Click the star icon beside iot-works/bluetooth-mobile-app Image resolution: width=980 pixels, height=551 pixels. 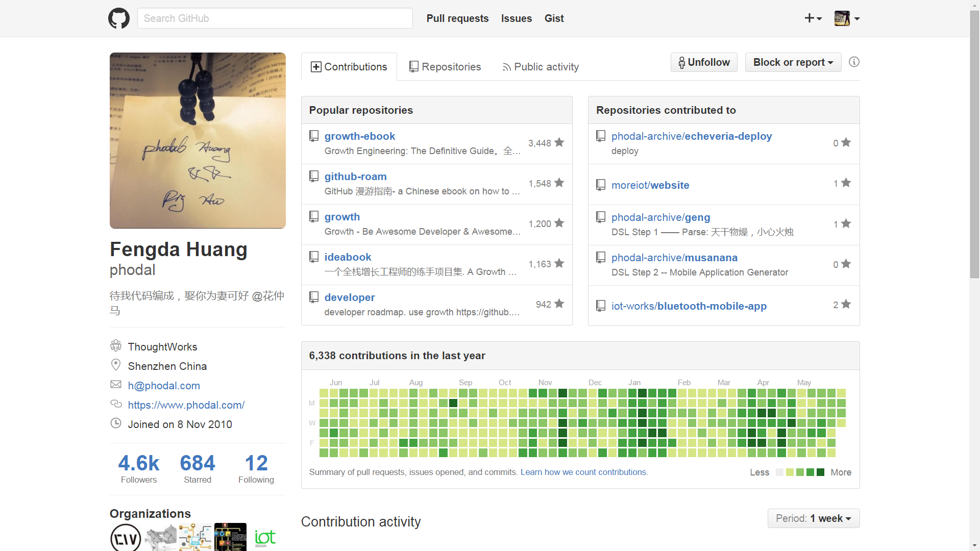pyautogui.click(x=846, y=305)
